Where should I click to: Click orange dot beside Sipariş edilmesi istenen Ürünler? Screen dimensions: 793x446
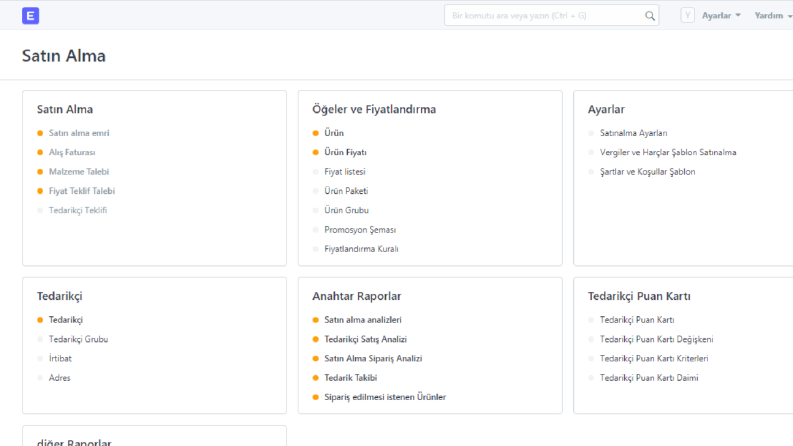click(x=316, y=397)
